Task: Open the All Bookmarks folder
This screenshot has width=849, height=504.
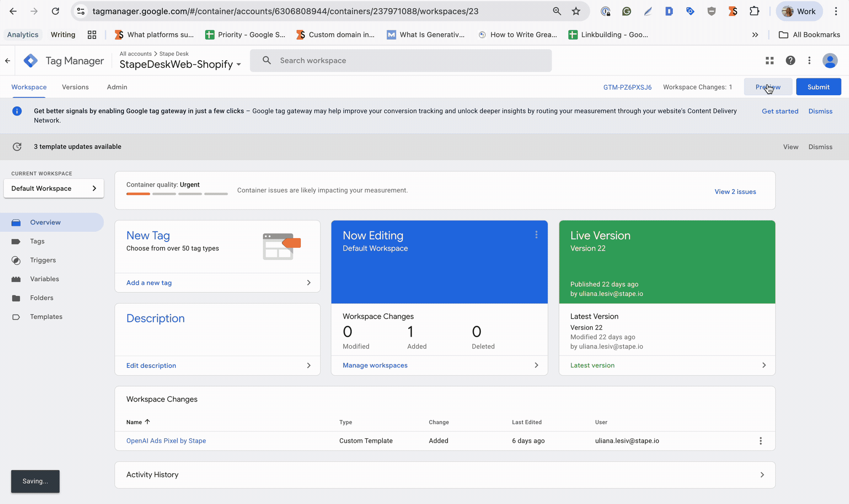Action: [x=809, y=35]
